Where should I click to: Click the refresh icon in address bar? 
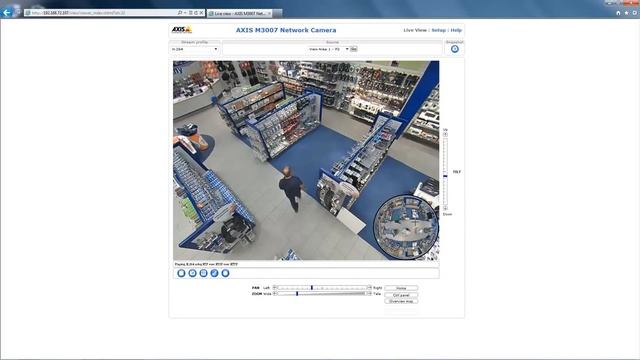coord(196,13)
